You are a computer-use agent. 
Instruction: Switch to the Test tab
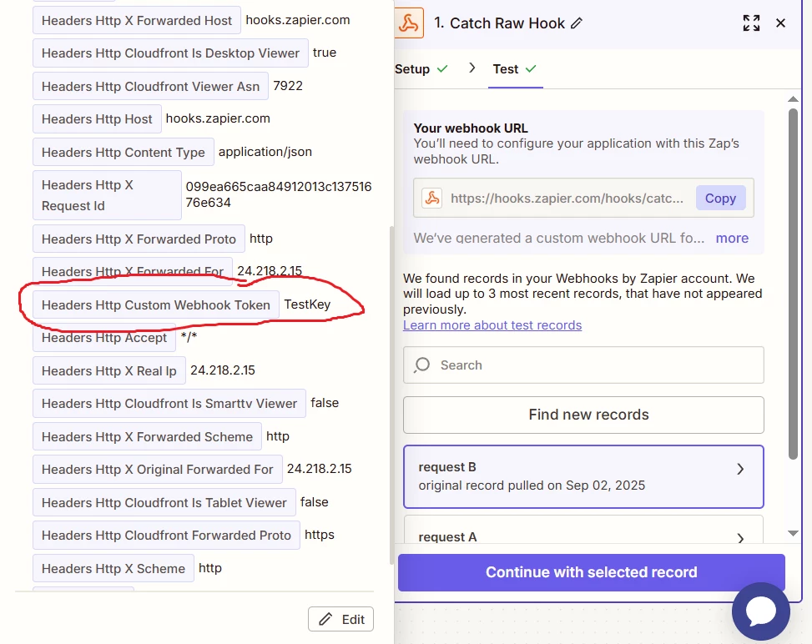(515, 69)
